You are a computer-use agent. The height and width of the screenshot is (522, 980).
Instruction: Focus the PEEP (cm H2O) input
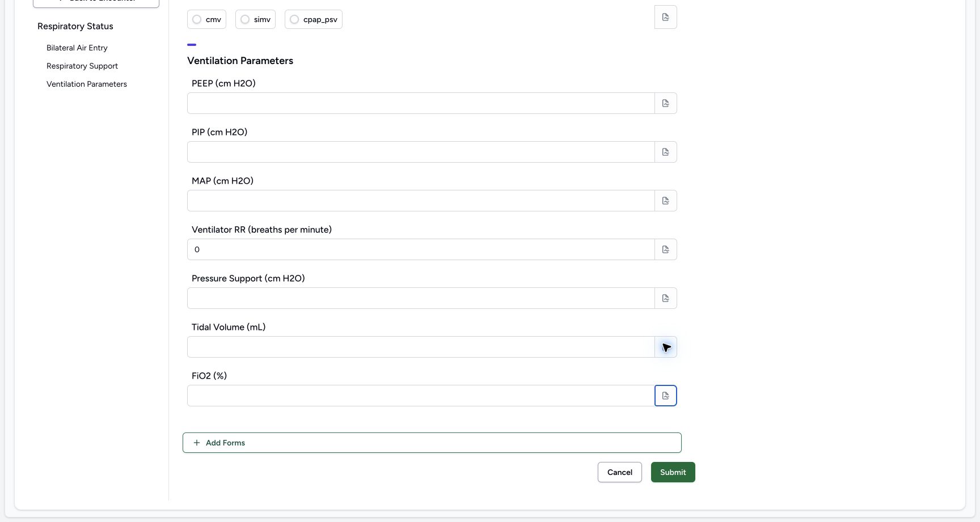click(x=421, y=103)
